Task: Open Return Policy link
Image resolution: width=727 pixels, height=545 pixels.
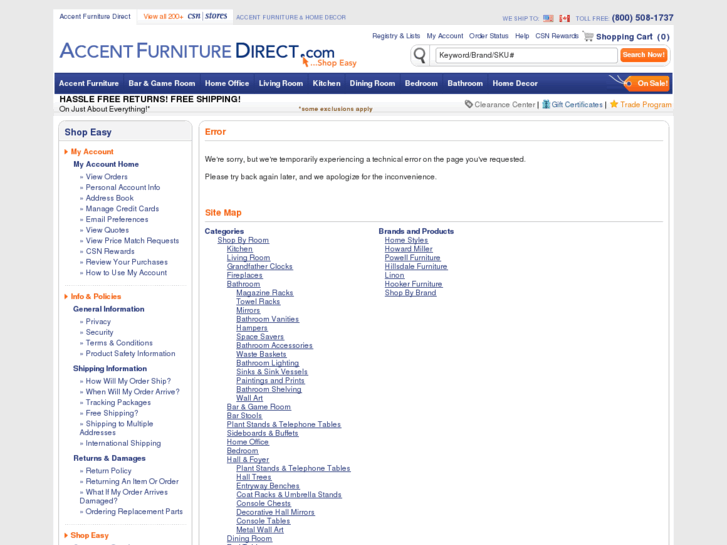Action: (108, 471)
